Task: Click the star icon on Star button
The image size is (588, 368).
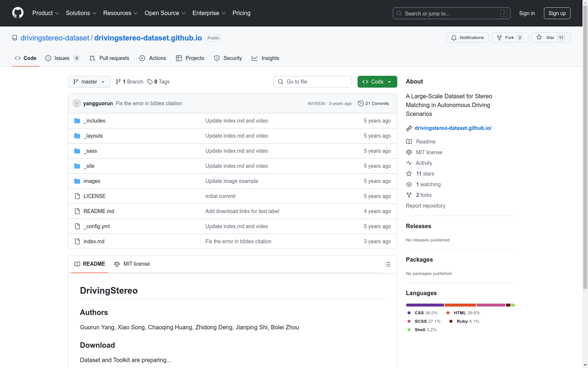Action: (x=539, y=37)
